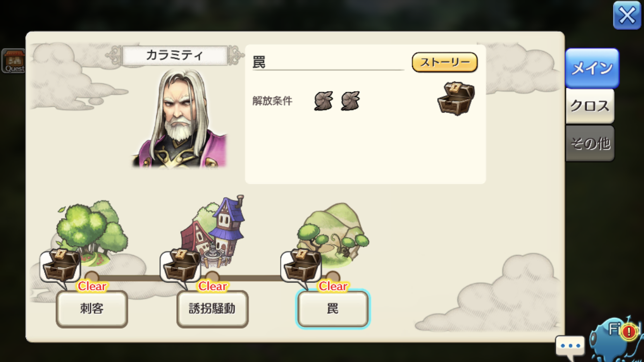Viewport: 644px width, 362px height.
Task: Close the story panel with X
Action: tap(627, 15)
